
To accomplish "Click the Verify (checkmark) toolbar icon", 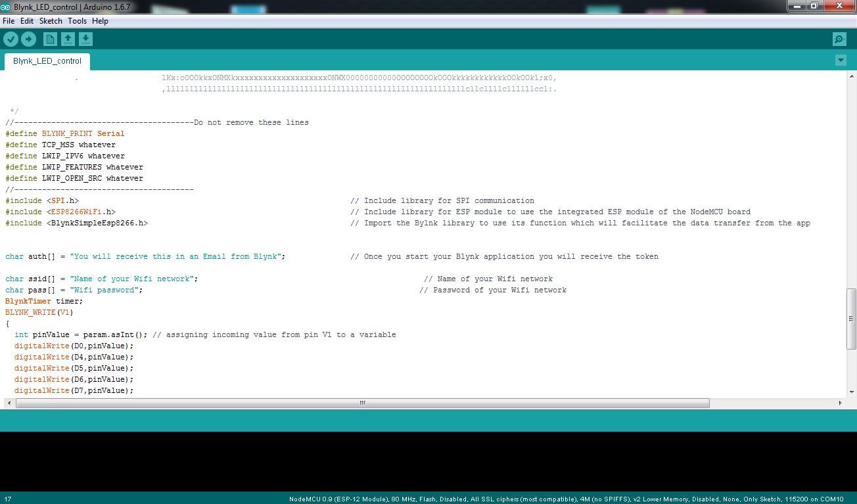I will tap(11, 39).
